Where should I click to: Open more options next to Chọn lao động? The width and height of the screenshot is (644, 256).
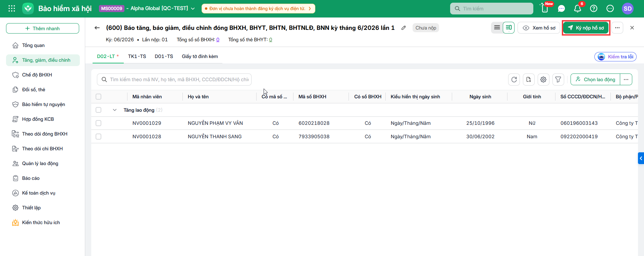point(626,80)
